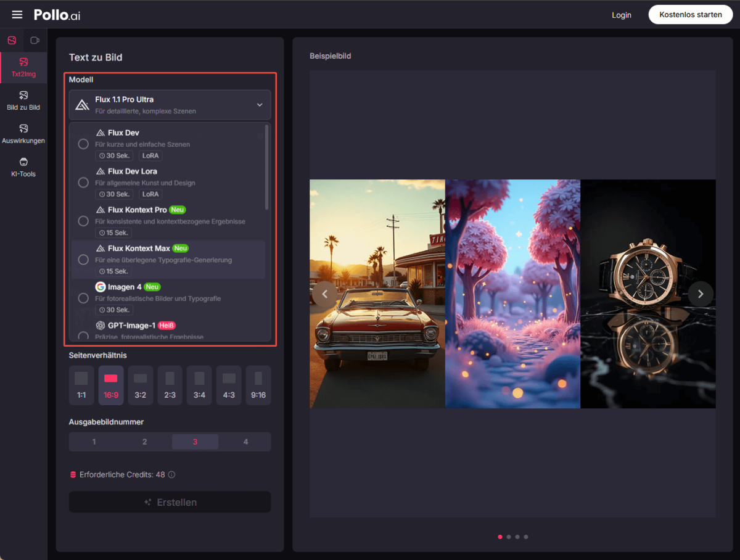
Task: Click the Google logo icon beside Imagen 4
Action: tap(101, 287)
